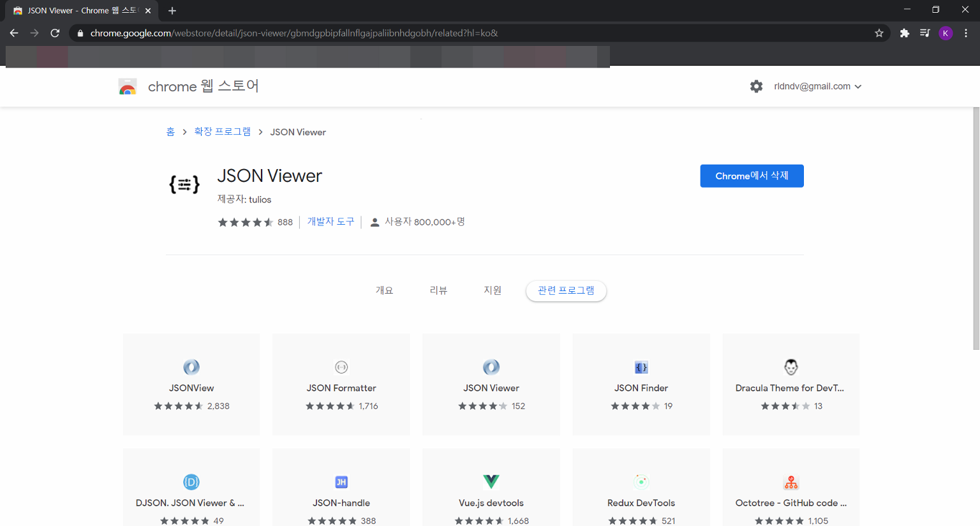Open the JSON-handle card title
Screen dimensions: 980x526
pyautogui.click(x=341, y=503)
